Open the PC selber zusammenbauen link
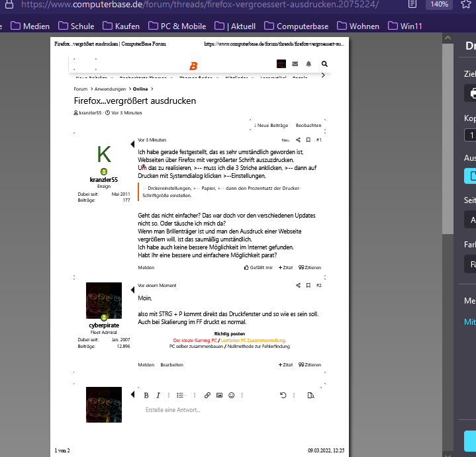476x457 pixels. [196, 347]
